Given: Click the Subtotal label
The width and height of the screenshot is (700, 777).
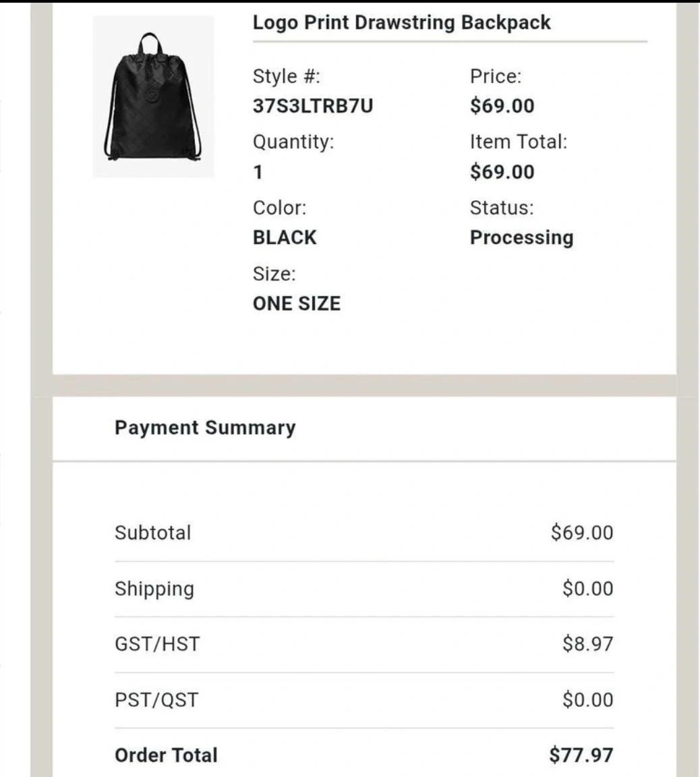Looking at the screenshot, I should click(153, 532).
